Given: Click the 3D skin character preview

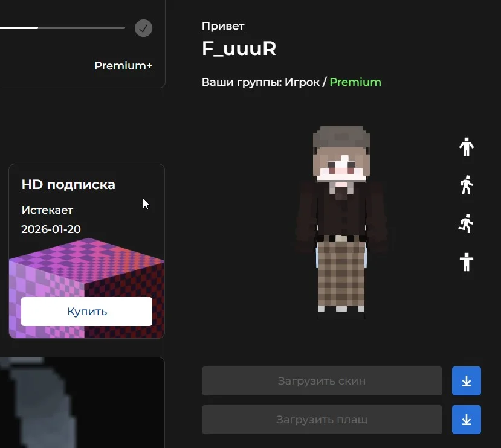Looking at the screenshot, I should coord(341,223).
